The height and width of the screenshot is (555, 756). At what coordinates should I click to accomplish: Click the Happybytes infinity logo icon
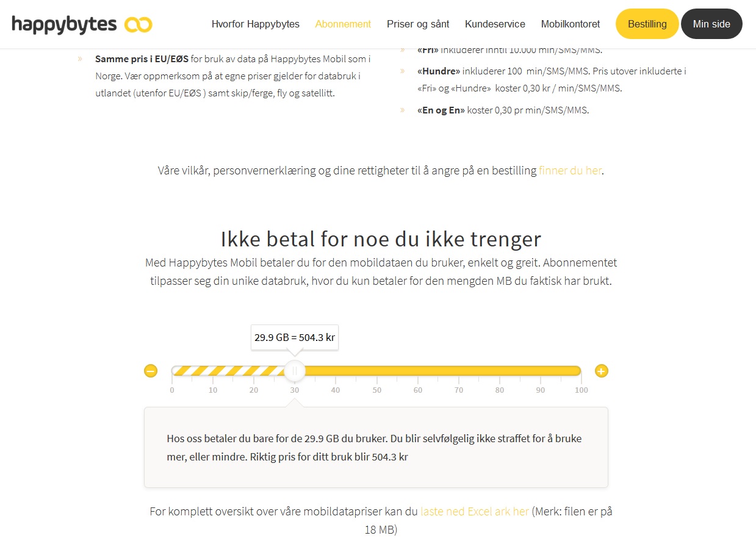coord(138,24)
